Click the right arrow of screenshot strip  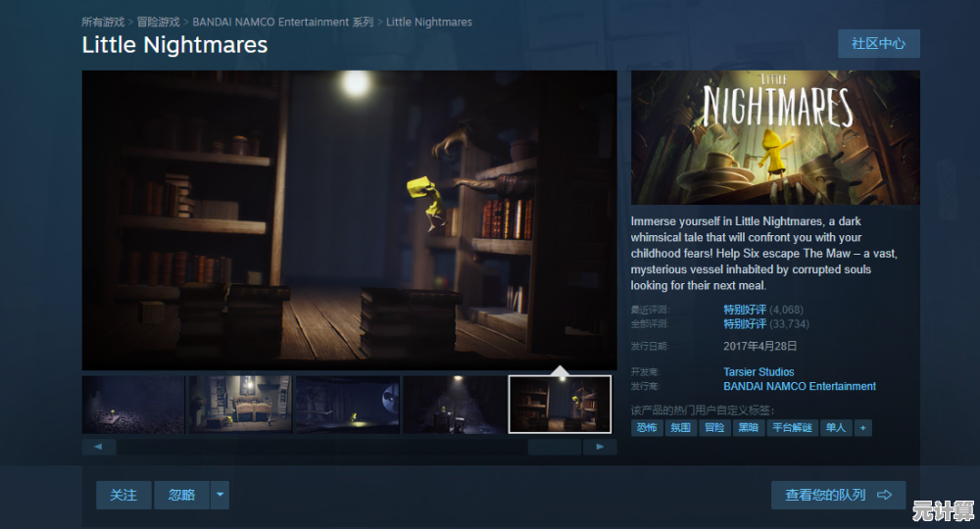point(600,447)
